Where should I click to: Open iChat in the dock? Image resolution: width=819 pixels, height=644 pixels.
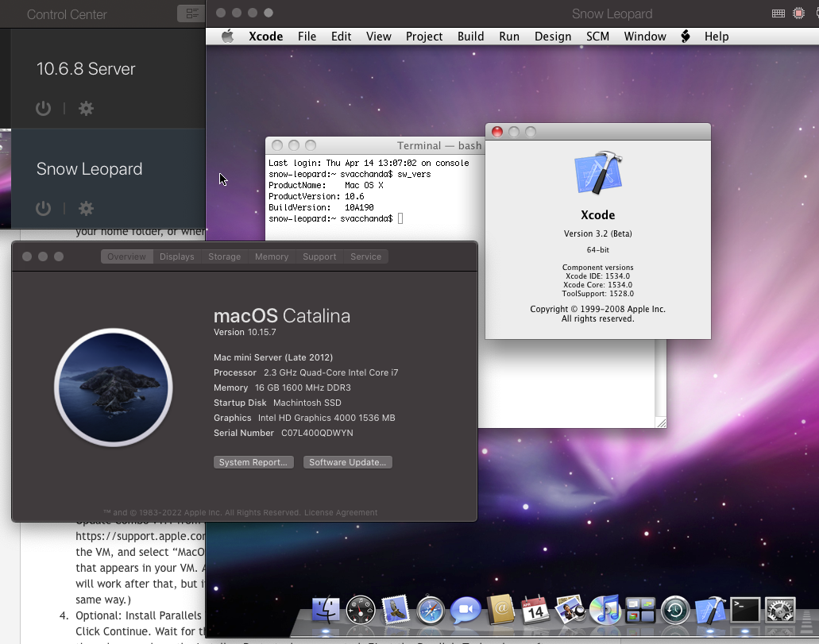coord(466,610)
